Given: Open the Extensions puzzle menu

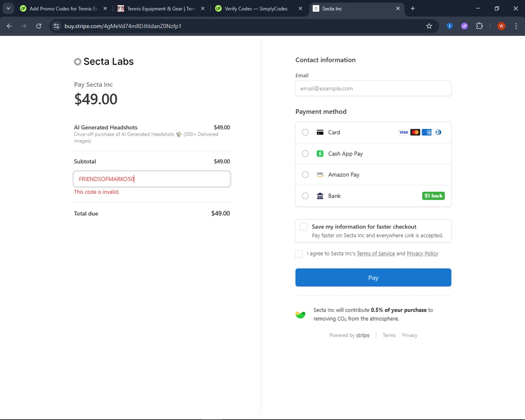Looking at the screenshot, I should (x=479, y=26).
